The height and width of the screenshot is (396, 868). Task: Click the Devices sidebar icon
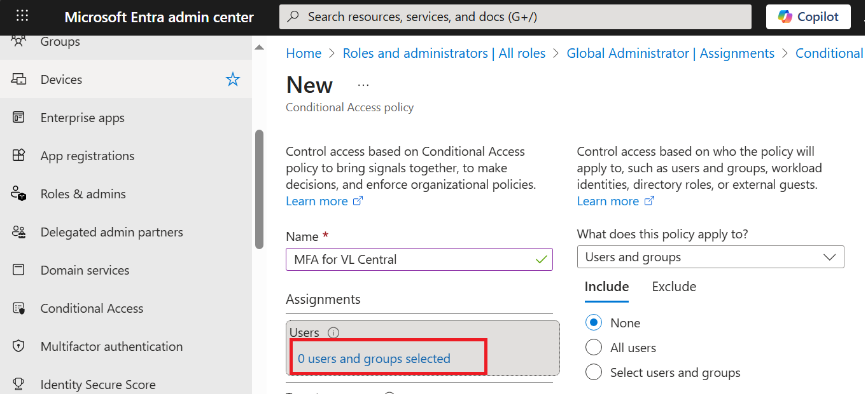[18, 79]
